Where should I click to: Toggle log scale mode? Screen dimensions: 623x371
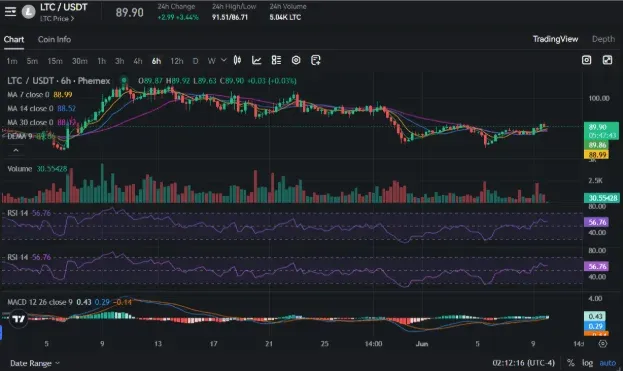[588, 363]
